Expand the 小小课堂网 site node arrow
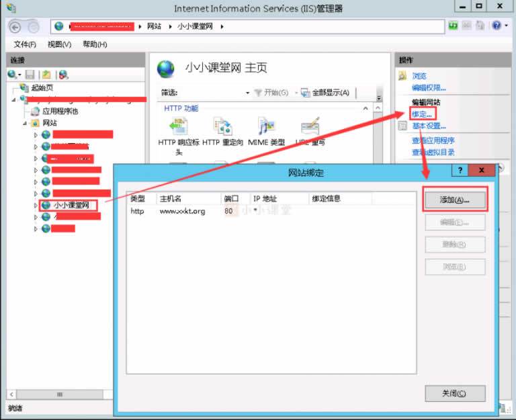Viewport: 516px width, 420px height. 36,205
